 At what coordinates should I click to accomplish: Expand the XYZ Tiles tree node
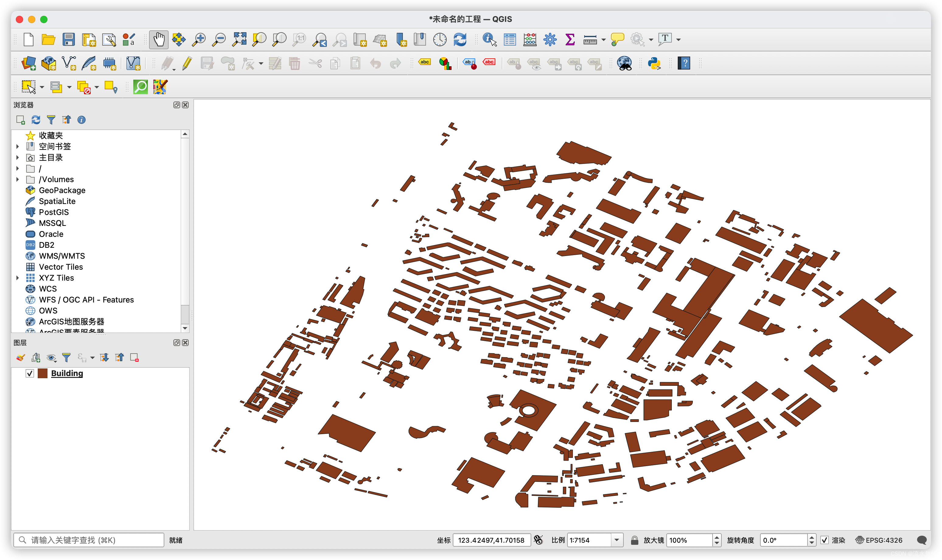tap(17, 278)
